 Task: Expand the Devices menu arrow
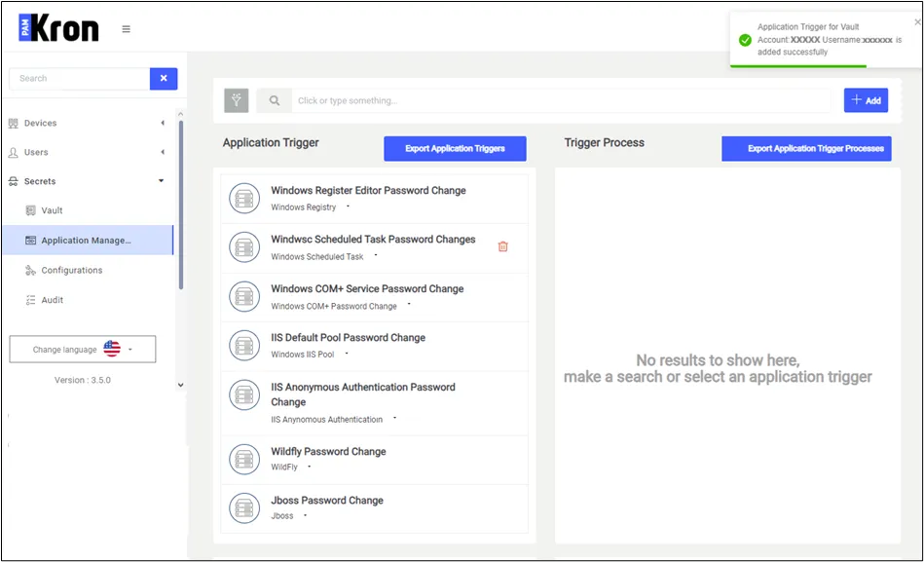[x=162, y=123]
